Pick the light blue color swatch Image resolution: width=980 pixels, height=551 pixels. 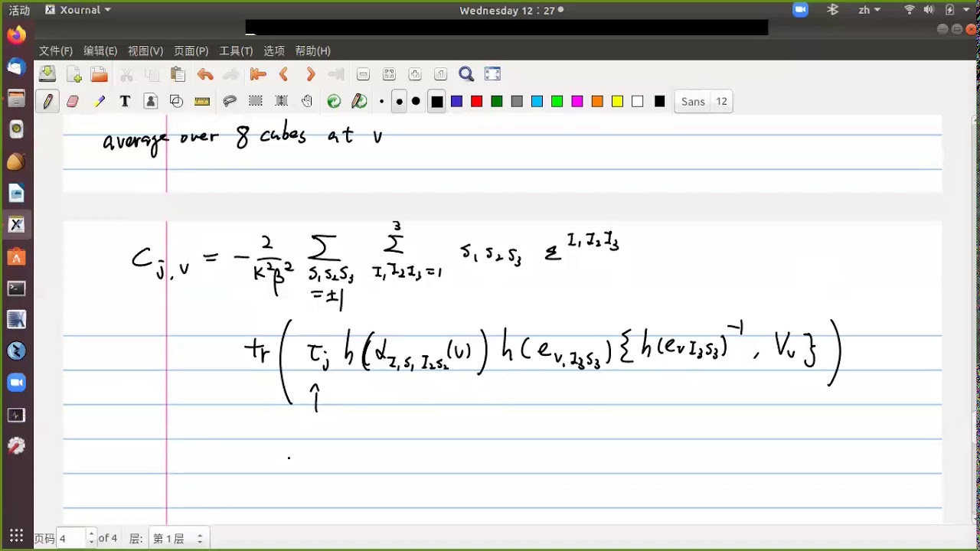[x=537, y=101]
